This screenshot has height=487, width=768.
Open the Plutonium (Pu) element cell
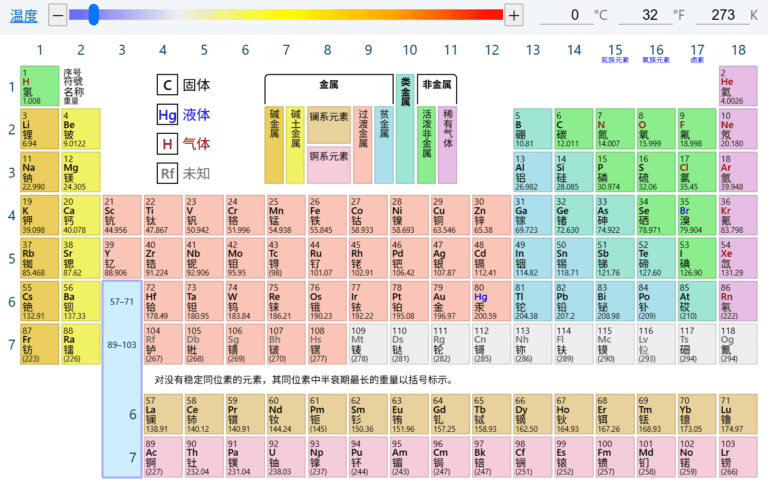(x=368, y=457)
